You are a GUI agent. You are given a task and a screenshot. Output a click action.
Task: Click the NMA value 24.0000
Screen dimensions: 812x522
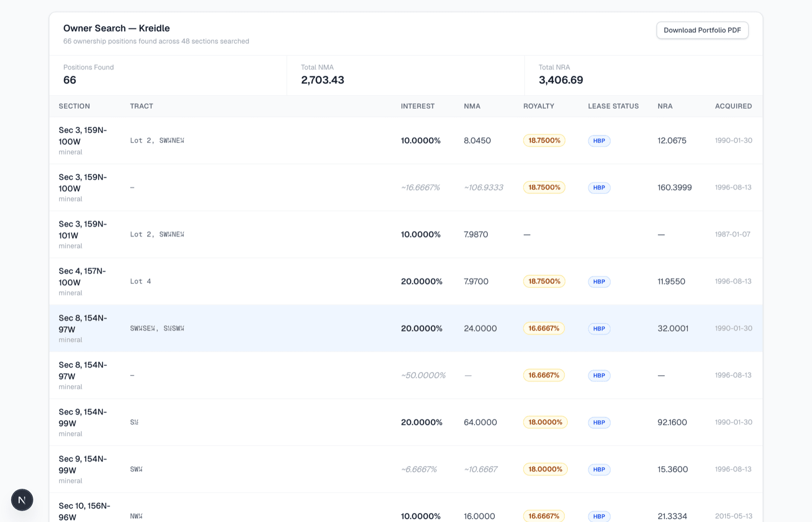coord(480,329)
